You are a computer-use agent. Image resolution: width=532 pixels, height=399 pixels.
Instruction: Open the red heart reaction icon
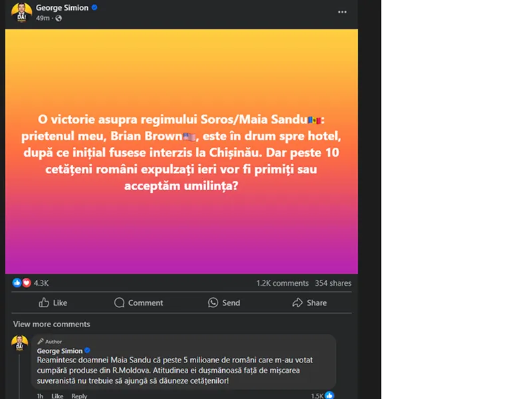coord(27,283)
